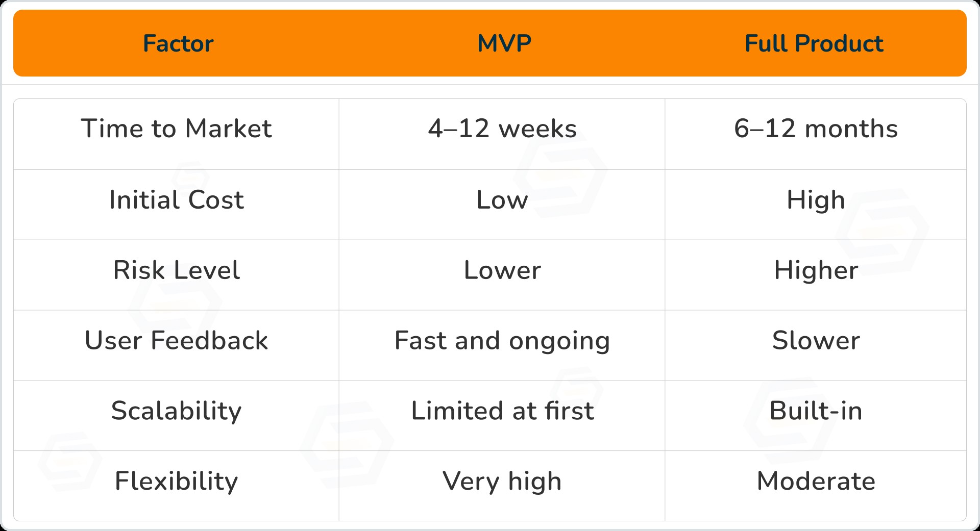Screen dimensions: 980x531
Task: Click the Built-in scalability cell
Action: [816, 411]
